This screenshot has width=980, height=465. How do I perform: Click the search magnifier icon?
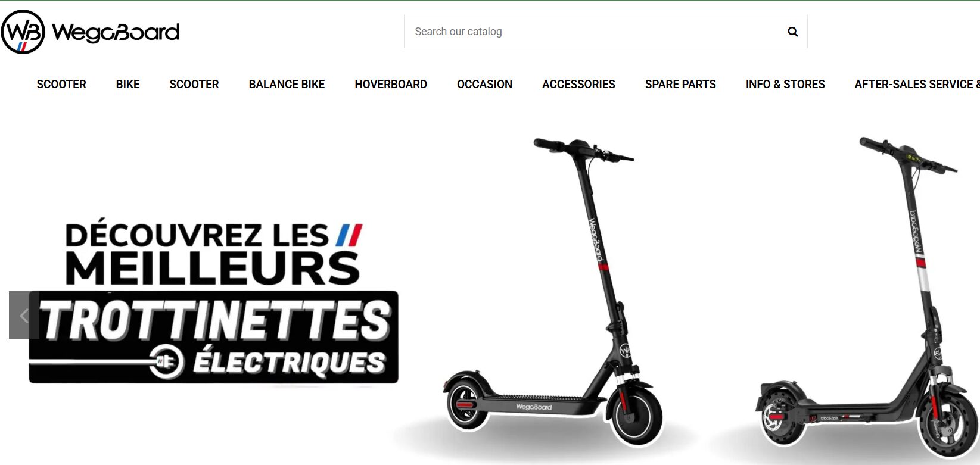(792, 32)
